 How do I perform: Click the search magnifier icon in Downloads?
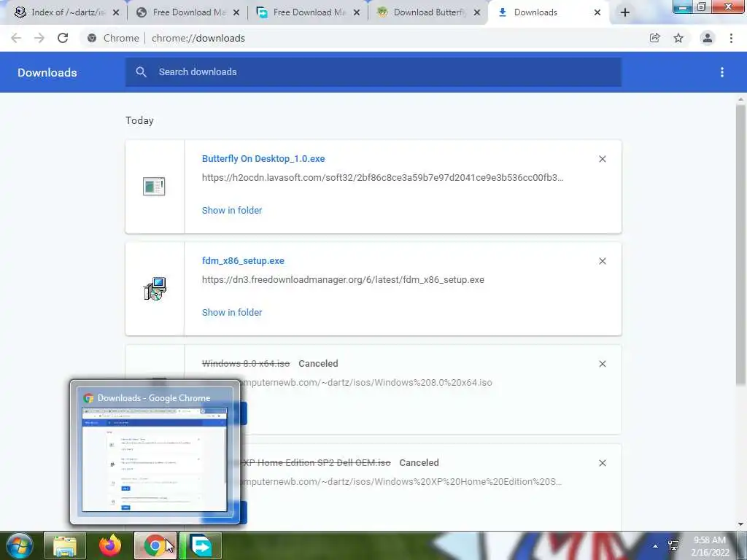[x=141, y=72]
